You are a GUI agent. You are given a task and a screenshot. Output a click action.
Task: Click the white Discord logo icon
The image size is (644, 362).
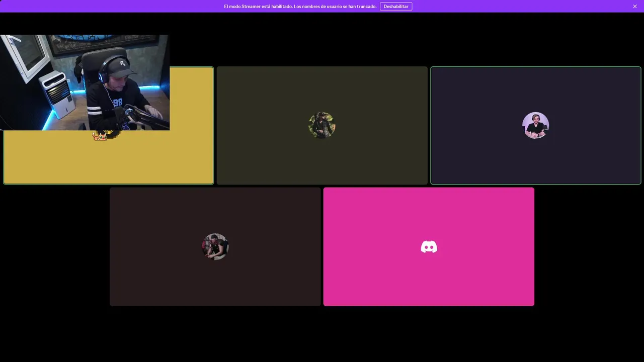point(429,247)
